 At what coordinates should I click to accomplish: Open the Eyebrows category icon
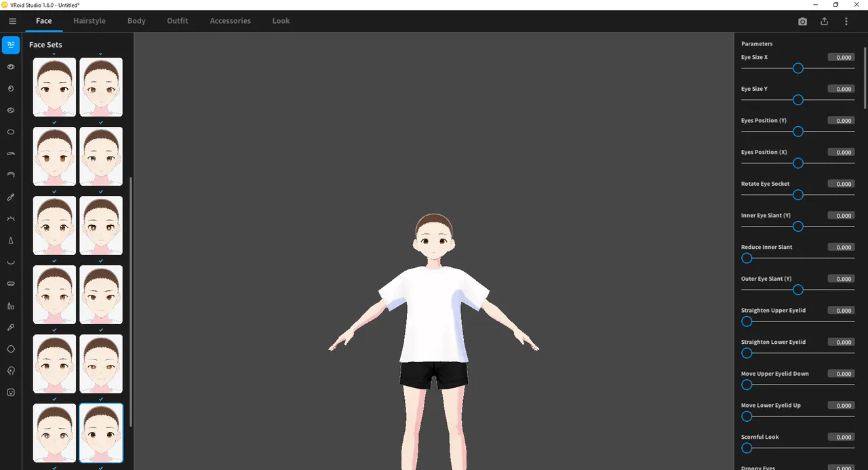(x=11, y=154)
